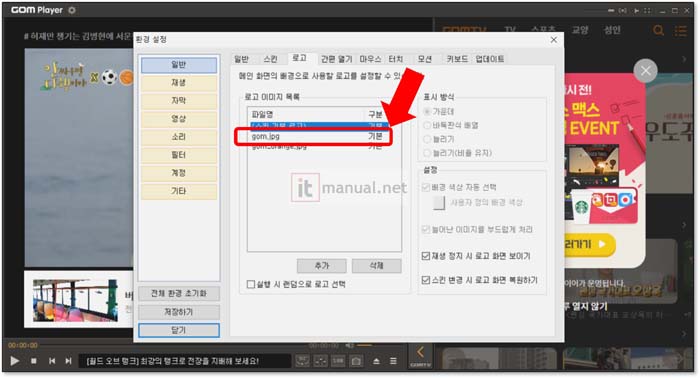The height and width of the screenshot is (378, 700).
Task: Skip to the next track
Action: tap(68, 361)
